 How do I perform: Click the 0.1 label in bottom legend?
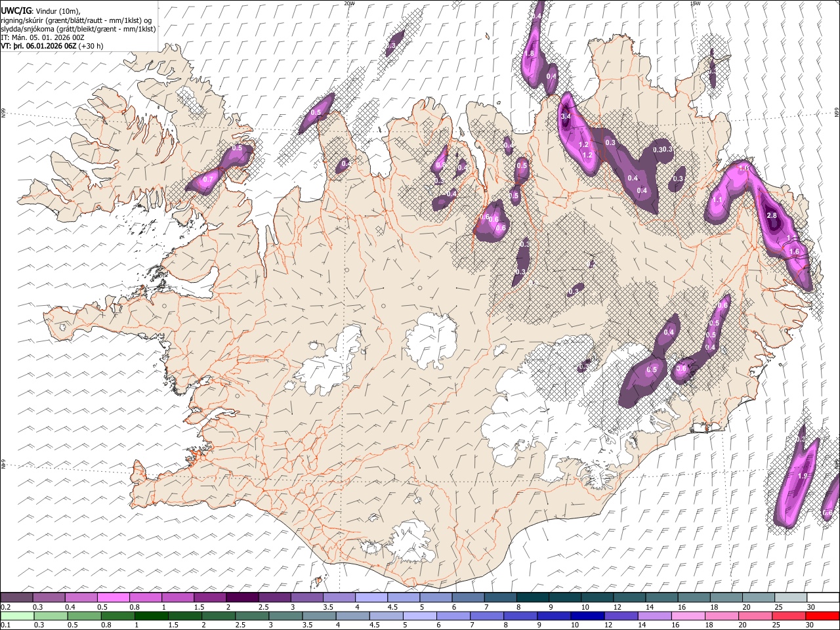coord(5,625)
